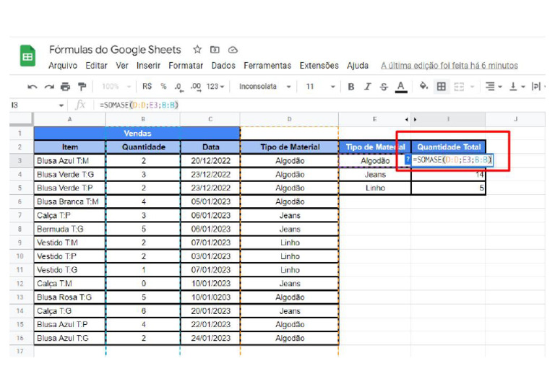Toggle strikethrough formatting
This screenshot has height=392, width=555.
coord(384,87)
